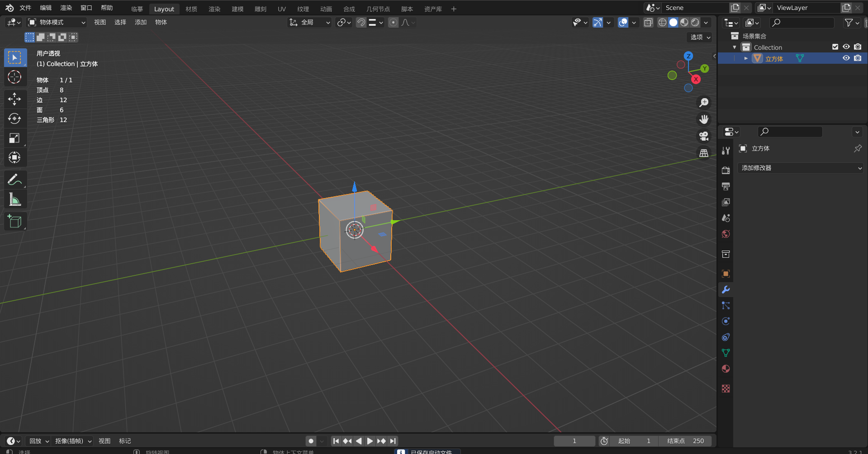
Task: Open the Object Constraints properties tab
Action: tap(726, 337)
